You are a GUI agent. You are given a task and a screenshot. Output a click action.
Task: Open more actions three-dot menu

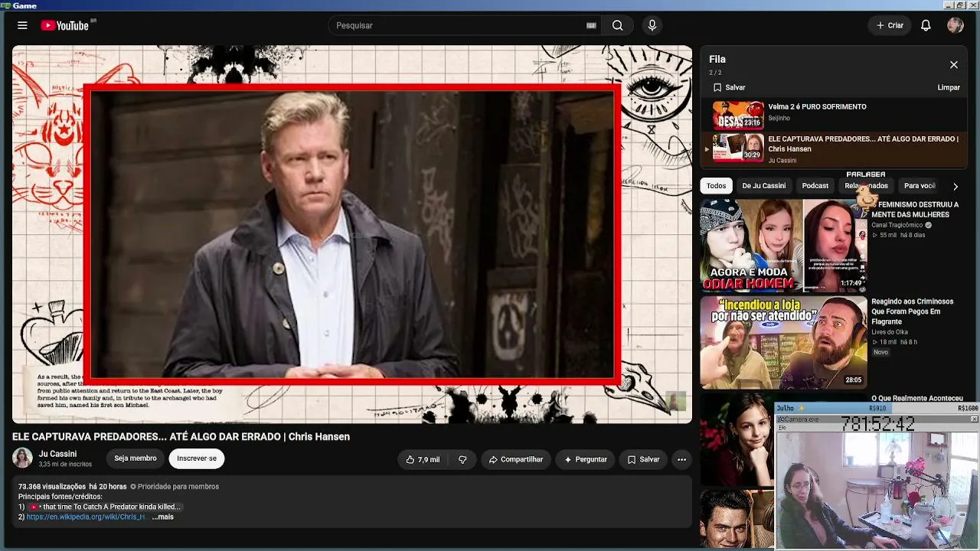click(x=681, y=459)
